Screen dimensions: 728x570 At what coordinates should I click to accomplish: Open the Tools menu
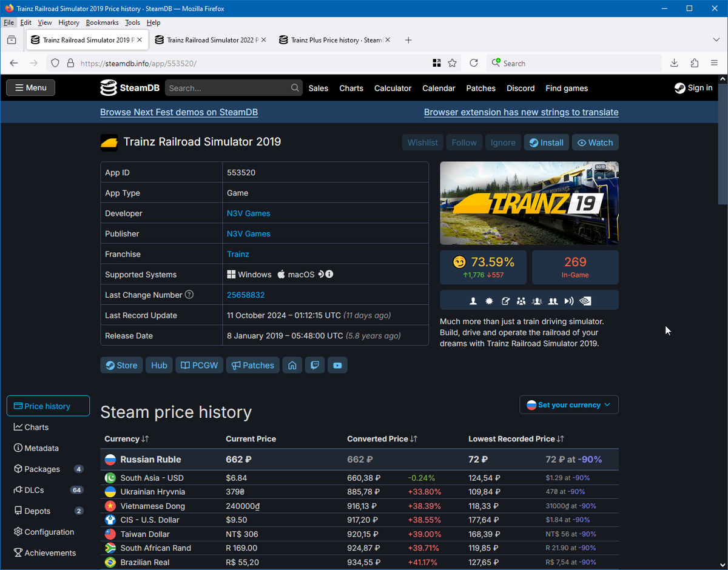tap(132, 22)
